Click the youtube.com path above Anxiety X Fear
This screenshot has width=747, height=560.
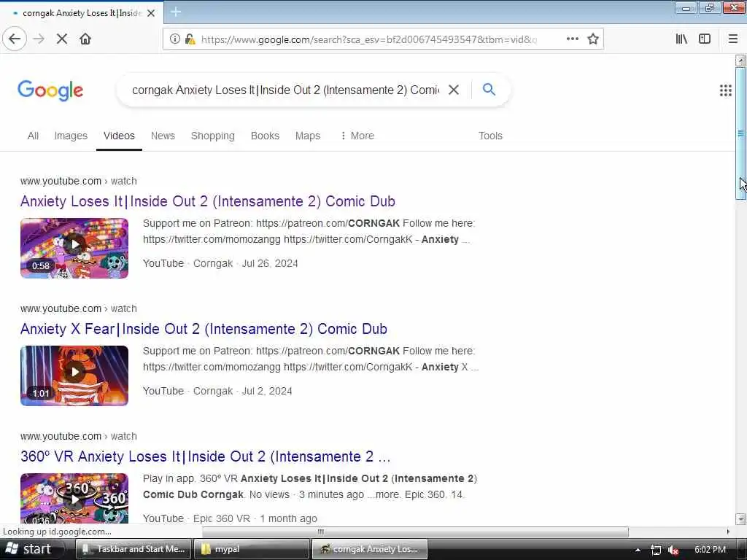[x=79, y=308]
